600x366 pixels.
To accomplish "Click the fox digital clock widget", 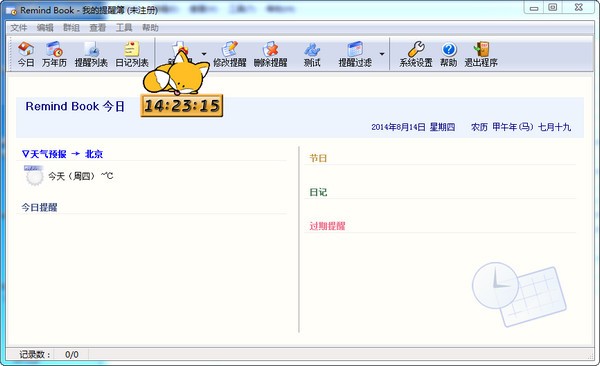I will pyautogui.click(x=181, y=105).
